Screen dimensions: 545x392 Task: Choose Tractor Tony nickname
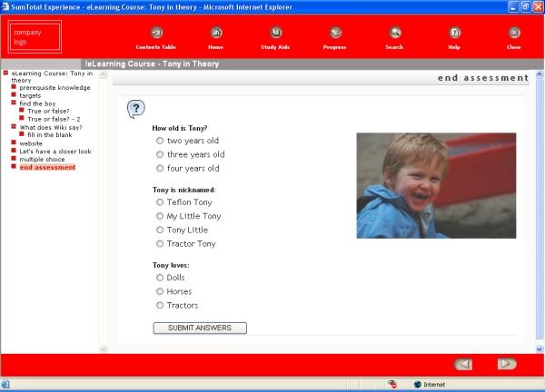pos(160,244)
